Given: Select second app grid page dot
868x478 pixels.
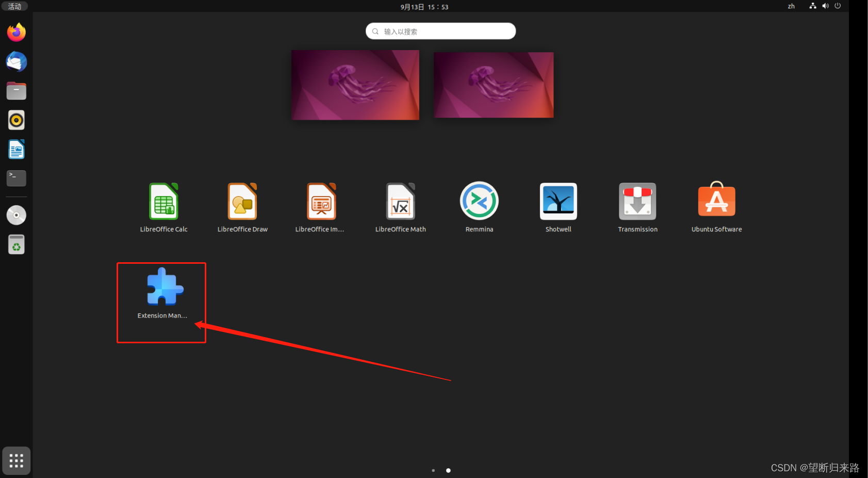Looking at the screenshot, I should [x=448, y=470].
